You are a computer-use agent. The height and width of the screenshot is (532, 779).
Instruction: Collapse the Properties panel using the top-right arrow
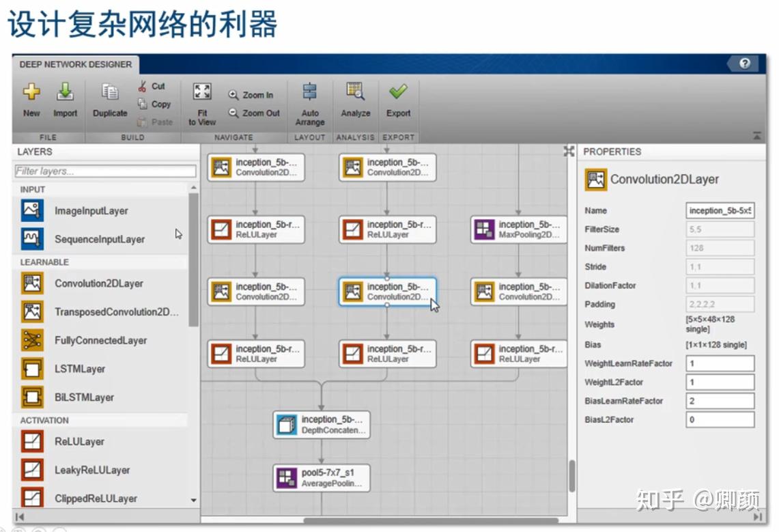(x=756, y=135)
